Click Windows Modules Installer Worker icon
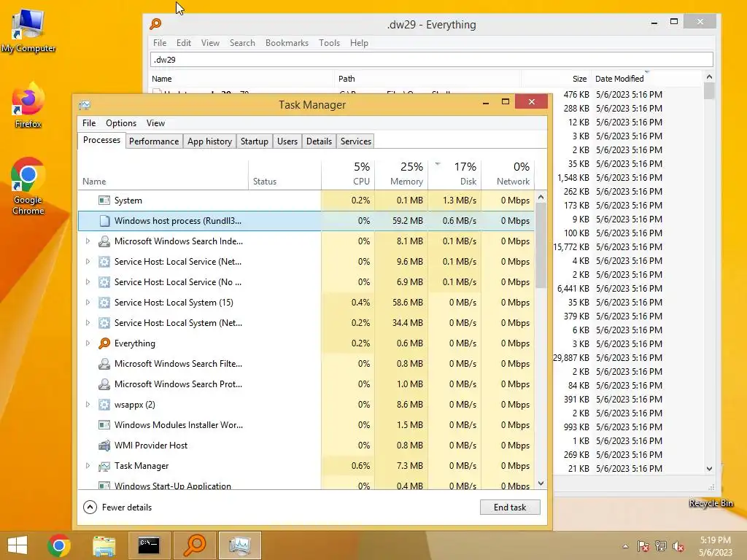Image resolution: width=747 pixels, height=560 pixels. pos(104,425)
